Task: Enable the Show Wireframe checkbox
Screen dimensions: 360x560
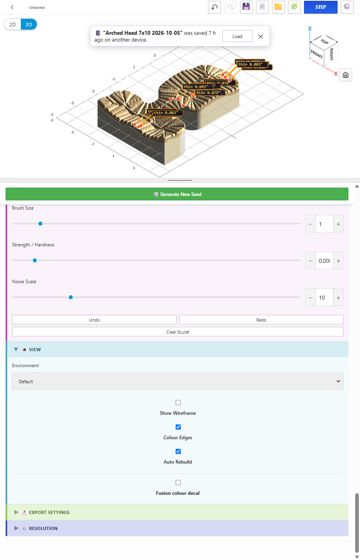Action: pos(178,403)
